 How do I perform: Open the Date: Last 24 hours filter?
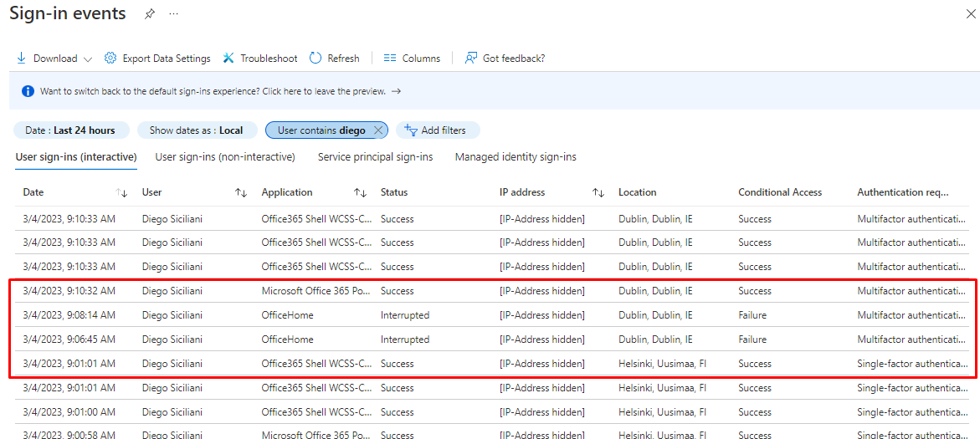click(71, 130)
